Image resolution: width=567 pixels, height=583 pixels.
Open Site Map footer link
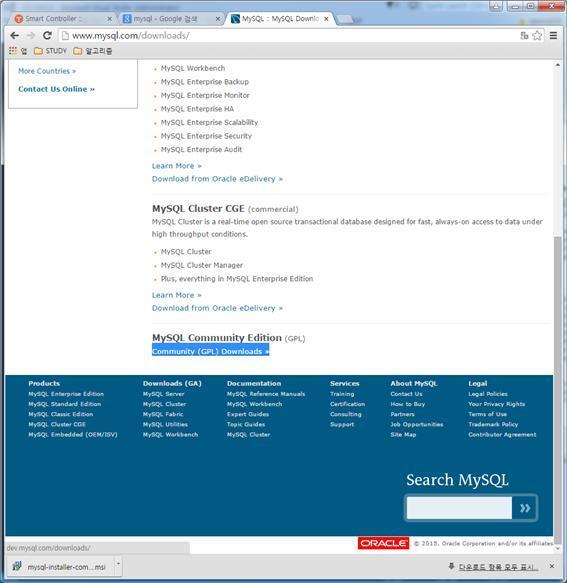coord(403,434)
